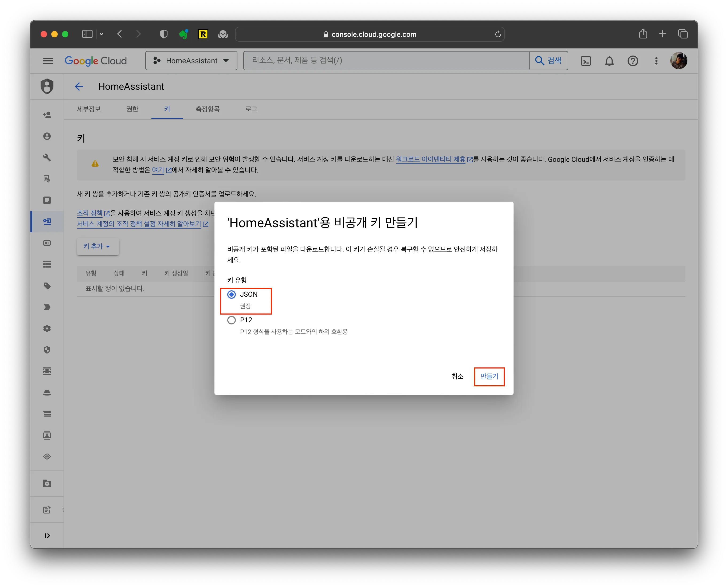Select the 키 tab
Screen dimensions: 728x588
(167, 109)
